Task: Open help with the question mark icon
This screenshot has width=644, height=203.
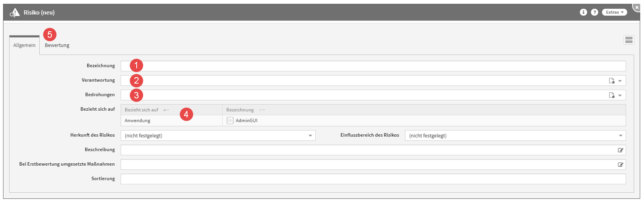Action: point(594,12)
